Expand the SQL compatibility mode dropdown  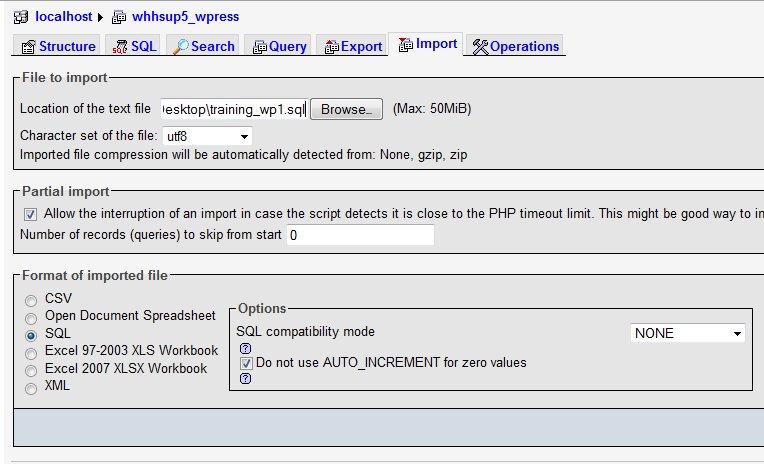[688, 333]
